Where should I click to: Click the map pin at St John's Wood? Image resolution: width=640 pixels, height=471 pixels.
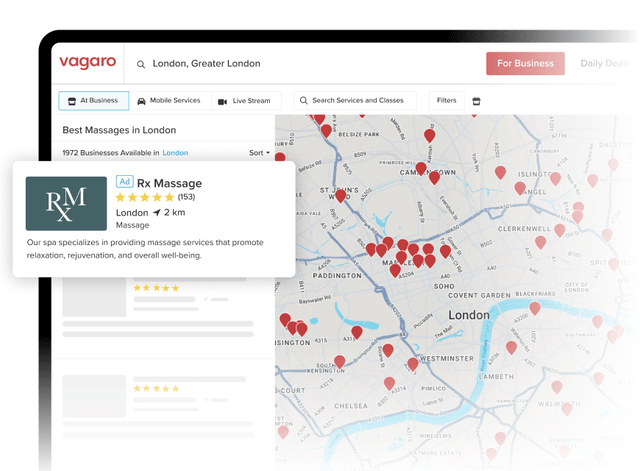click(340, 196)
